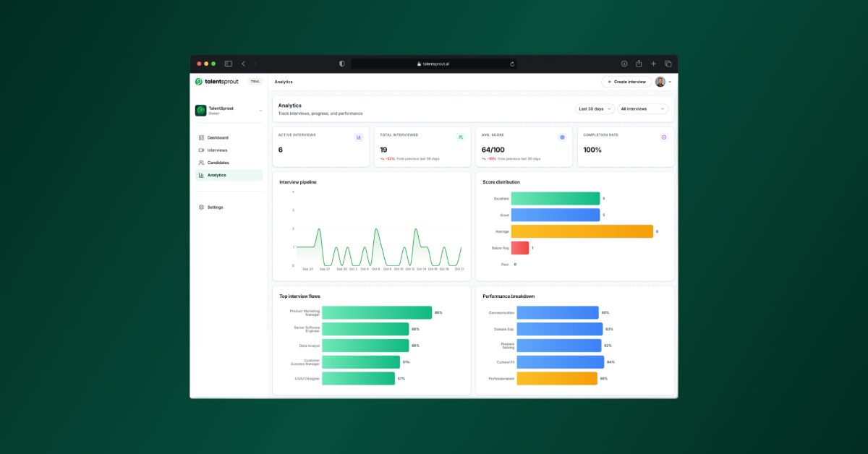Expand the All interviews filter dropdown

click(643, 109)
